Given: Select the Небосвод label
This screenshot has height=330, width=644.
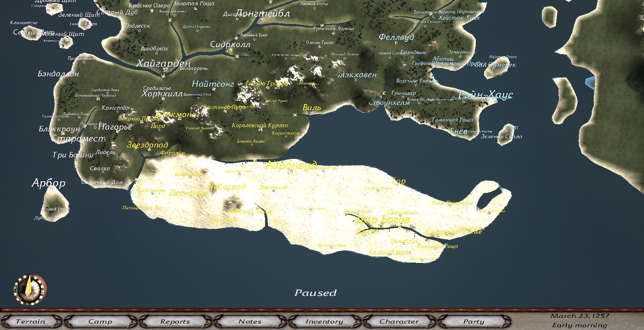Looking at the screenshot, I should [x=226, y=187].
